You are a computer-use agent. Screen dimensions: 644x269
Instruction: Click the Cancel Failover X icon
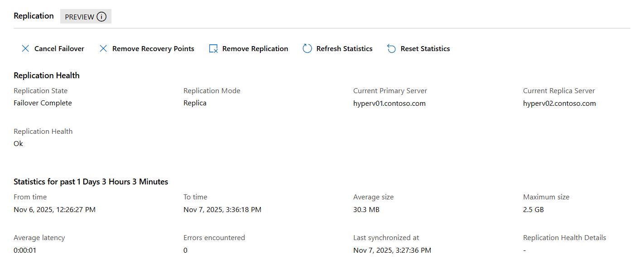[25, 48]
